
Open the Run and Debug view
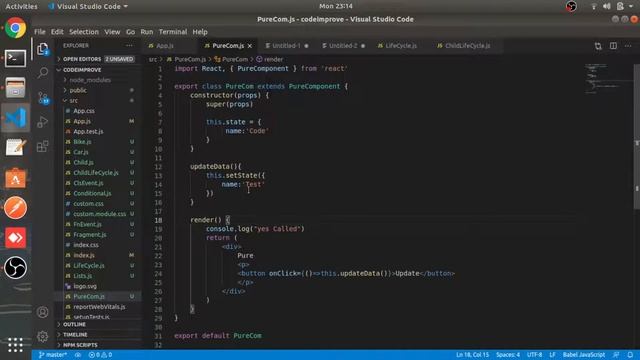coord(42,122)
